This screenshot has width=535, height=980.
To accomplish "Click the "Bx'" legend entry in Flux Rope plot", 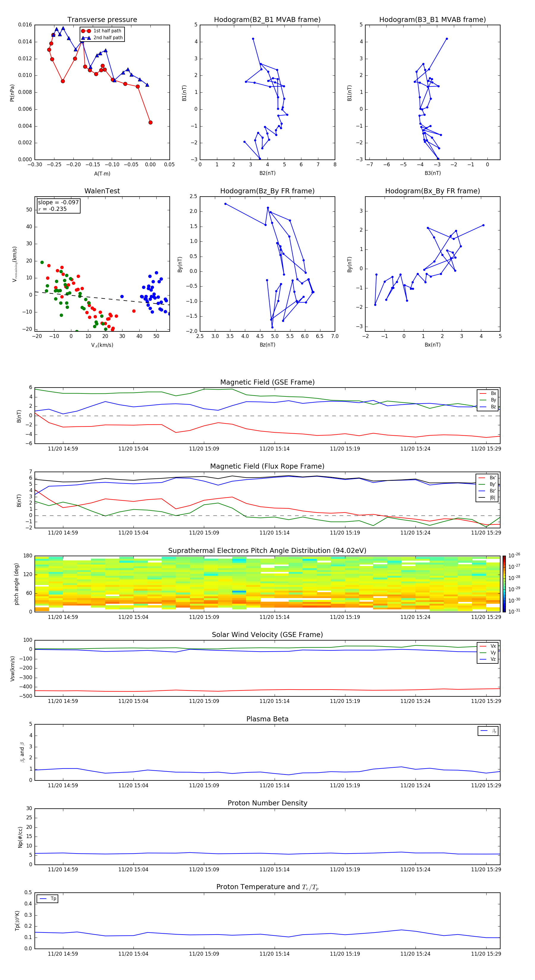I will [487, 478].
